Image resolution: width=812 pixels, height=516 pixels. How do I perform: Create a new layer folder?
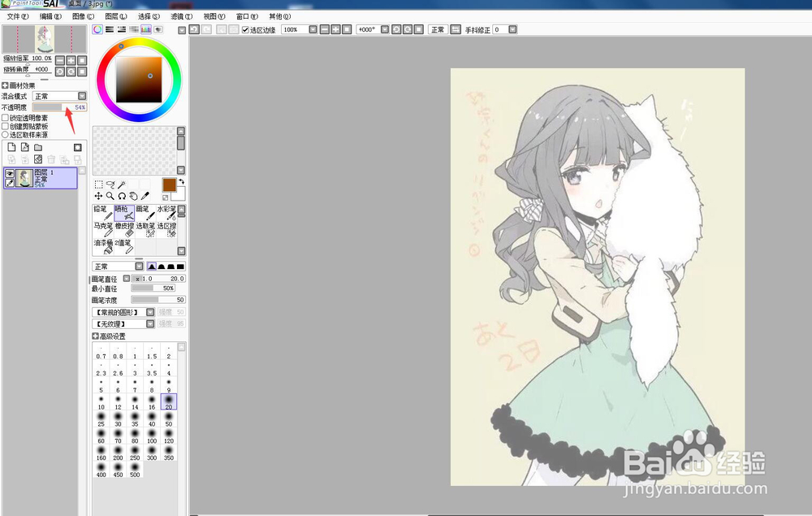[38, 148]
